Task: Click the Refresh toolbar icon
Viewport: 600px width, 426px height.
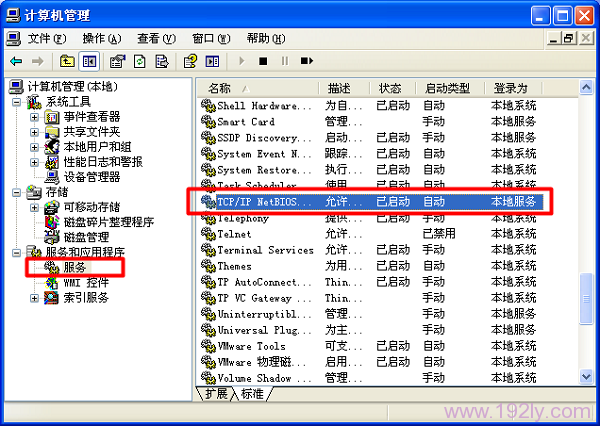Action: tap(140, 61)
